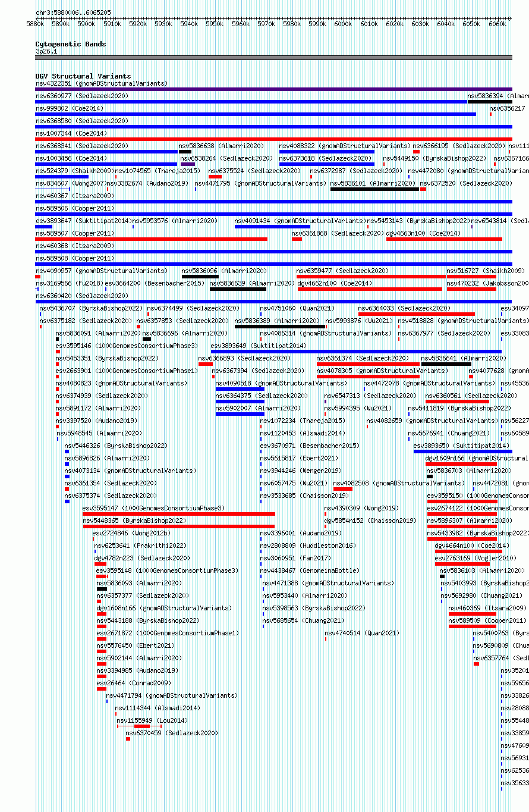529x812 pixels.
Task: Click the nsv6370459 Sedlazeck2020 label
Action: click(172, 733)
